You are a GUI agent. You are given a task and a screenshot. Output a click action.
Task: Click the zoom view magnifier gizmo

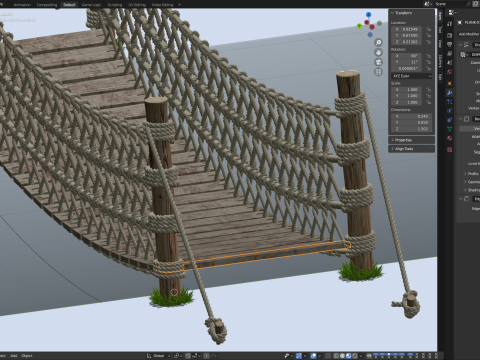point(378,42)
